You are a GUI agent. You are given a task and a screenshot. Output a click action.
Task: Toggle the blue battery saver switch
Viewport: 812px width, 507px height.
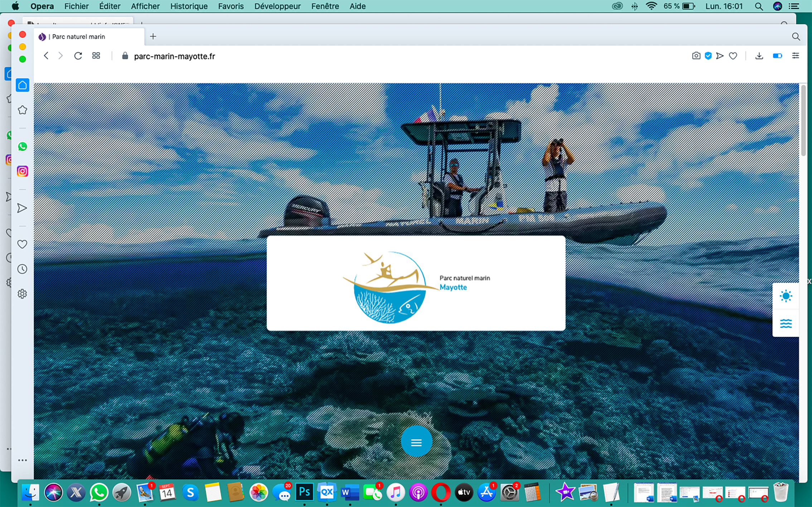(x=777, y=56)
